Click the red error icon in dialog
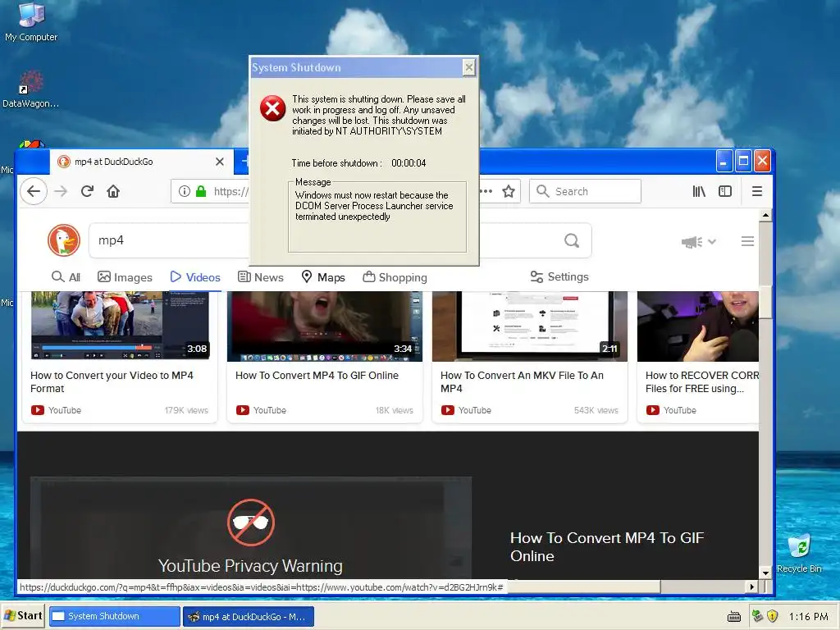The height and width of the screenshot is (630, 840). click(x=272, y=108)
